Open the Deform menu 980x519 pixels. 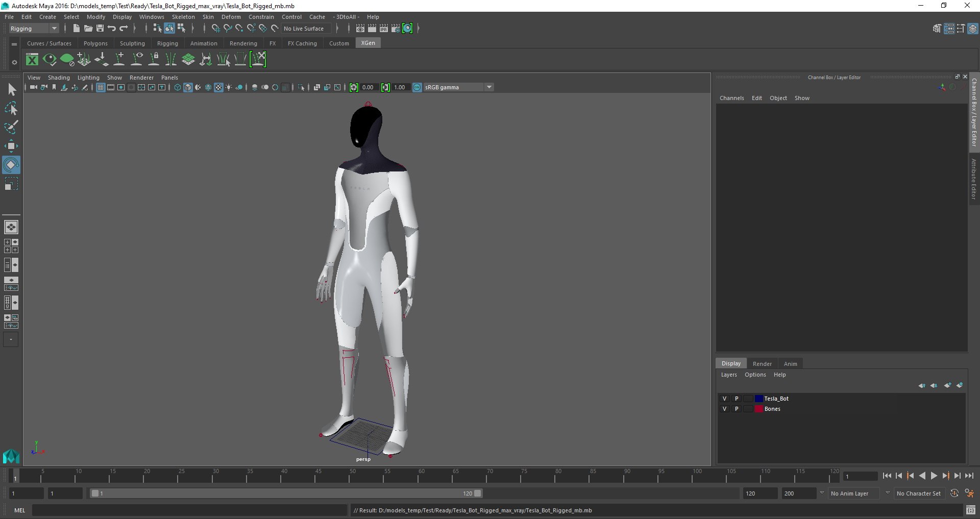pos(231,17)
